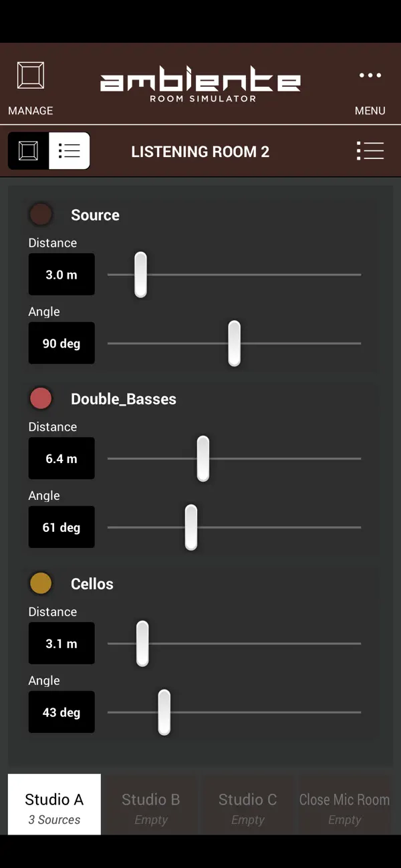Click the 3.0 m distance value field
Viewport: 401px width, 868px height.
(61, 274)
